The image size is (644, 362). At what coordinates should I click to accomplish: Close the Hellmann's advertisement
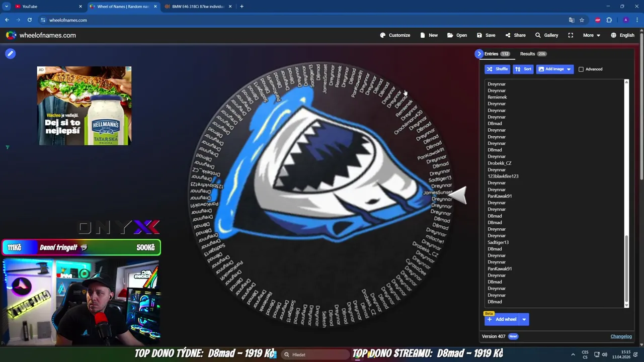click(128, 69)
